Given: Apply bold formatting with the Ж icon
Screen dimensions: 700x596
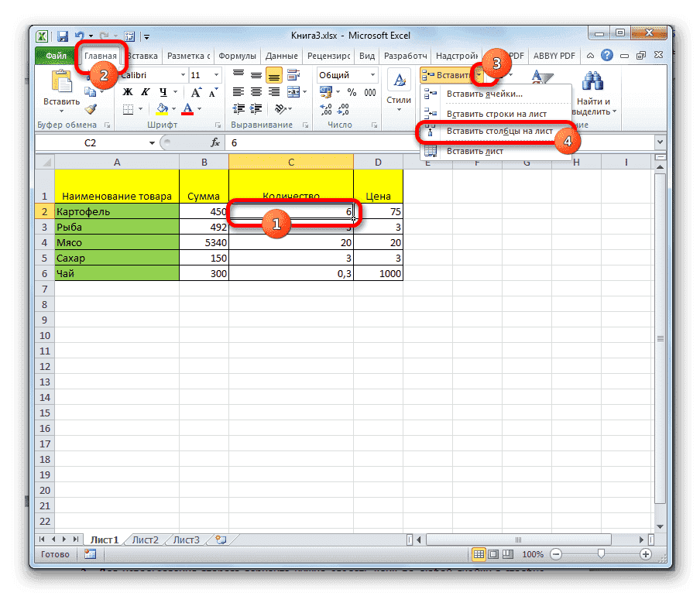Looking at the screenshot, I should tap(126, 91).
